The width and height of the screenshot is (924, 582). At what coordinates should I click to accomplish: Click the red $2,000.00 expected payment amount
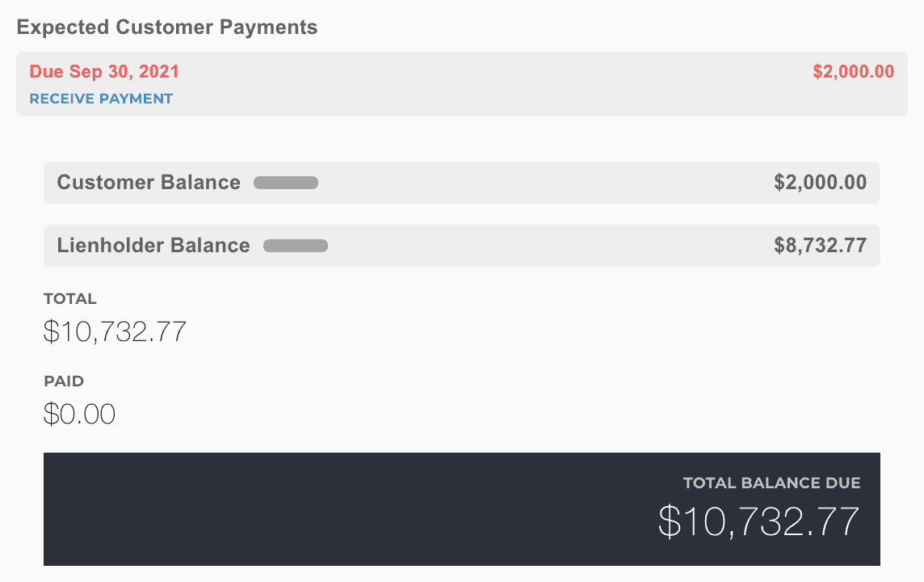pyautogui.click(x=853, y=72)
